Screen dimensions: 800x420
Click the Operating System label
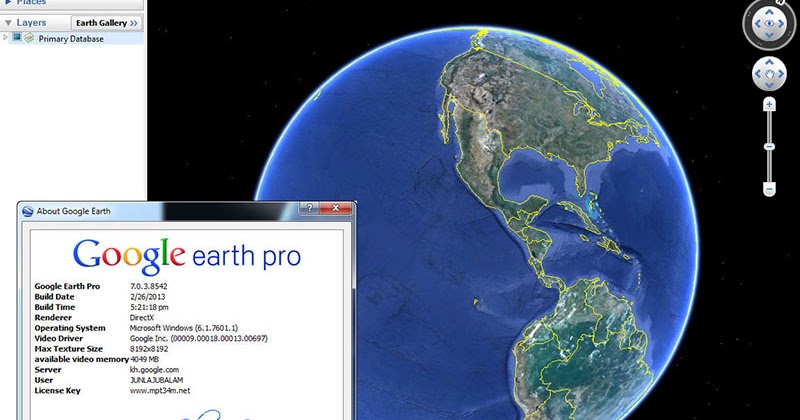coord(70,328)
